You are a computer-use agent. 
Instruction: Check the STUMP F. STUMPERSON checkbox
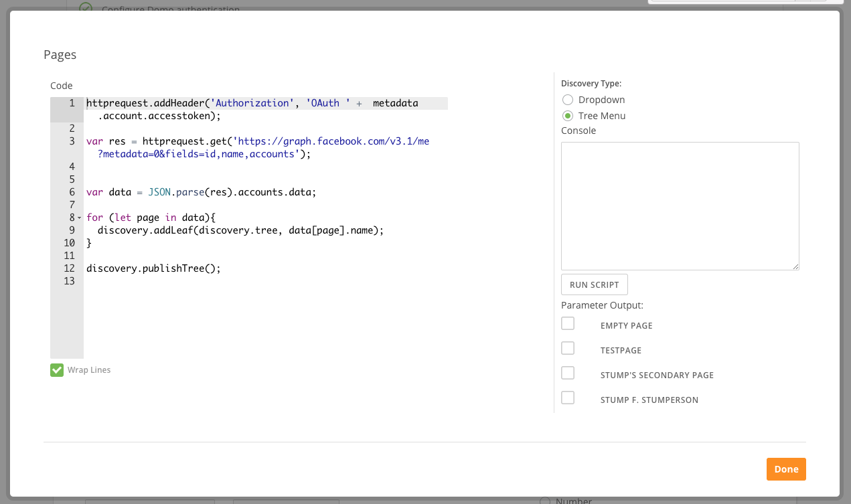[x=568, y=398]
